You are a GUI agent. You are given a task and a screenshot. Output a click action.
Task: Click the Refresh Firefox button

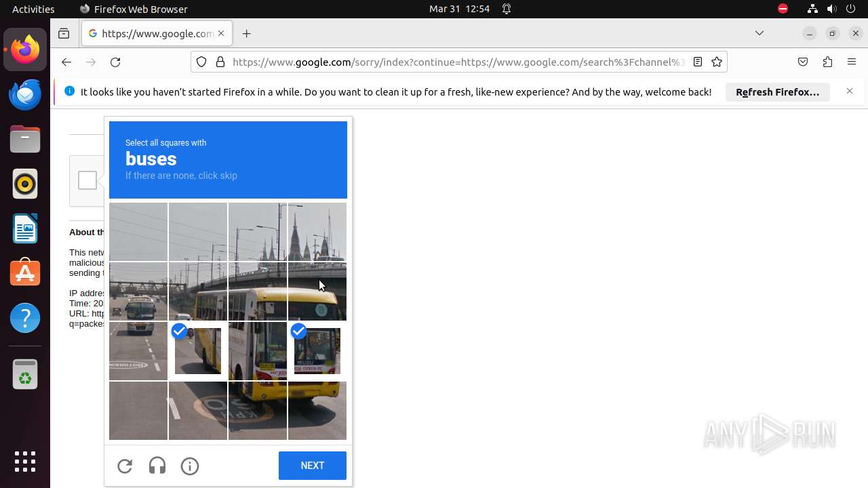click(x=778, y=92)
